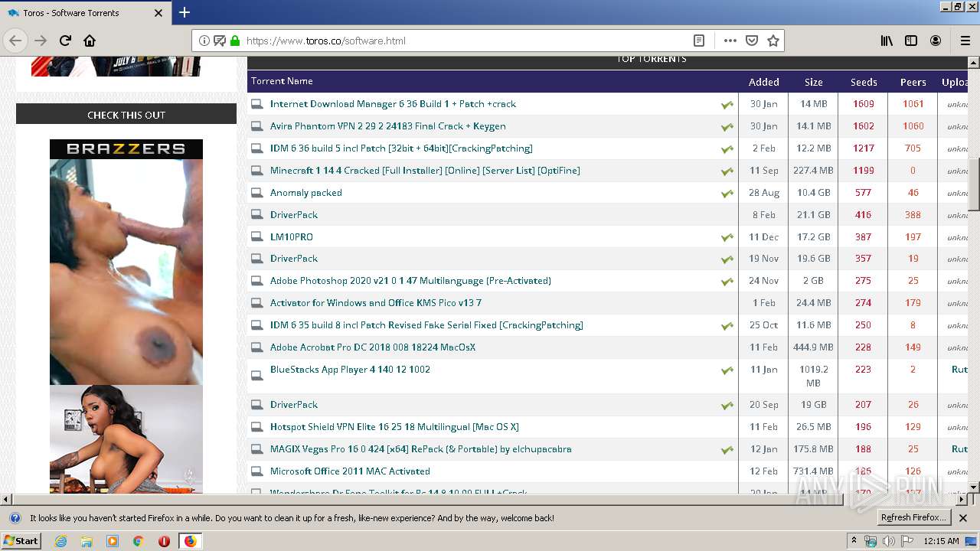Click the vertical page scrollbar thumb
The height and width of the screenshot is (551, 980).
974,184
